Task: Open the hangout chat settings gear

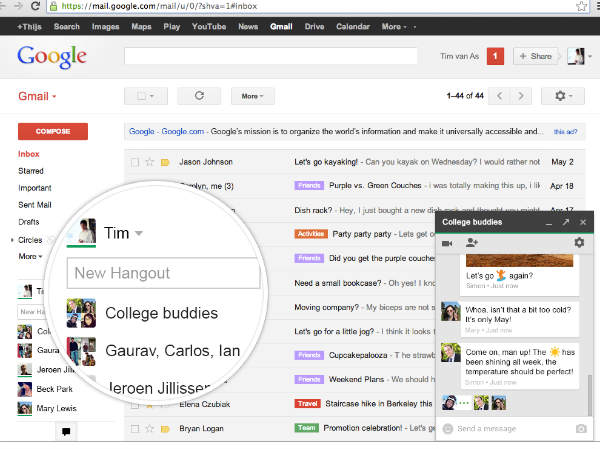Action: click(578, 243)
